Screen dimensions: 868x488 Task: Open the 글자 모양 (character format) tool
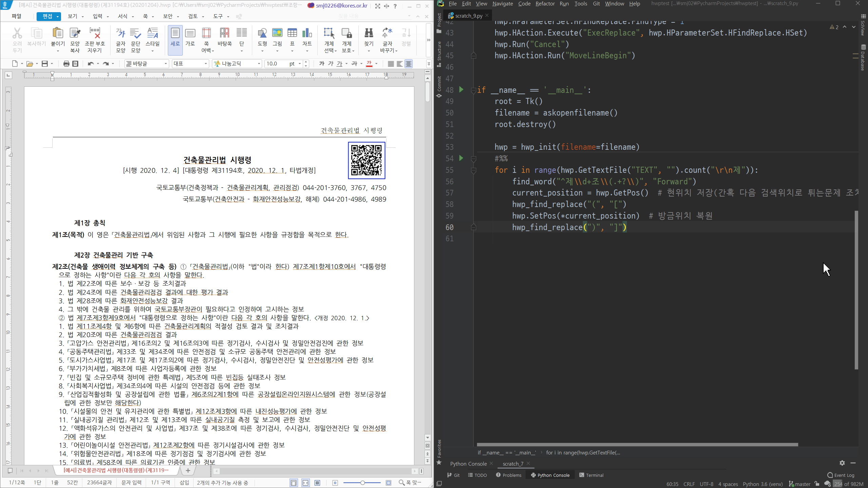[x=120, y=34]
